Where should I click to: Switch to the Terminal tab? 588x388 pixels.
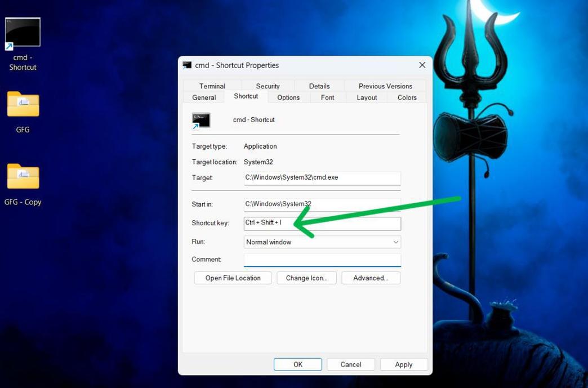(x=212, y=86)
